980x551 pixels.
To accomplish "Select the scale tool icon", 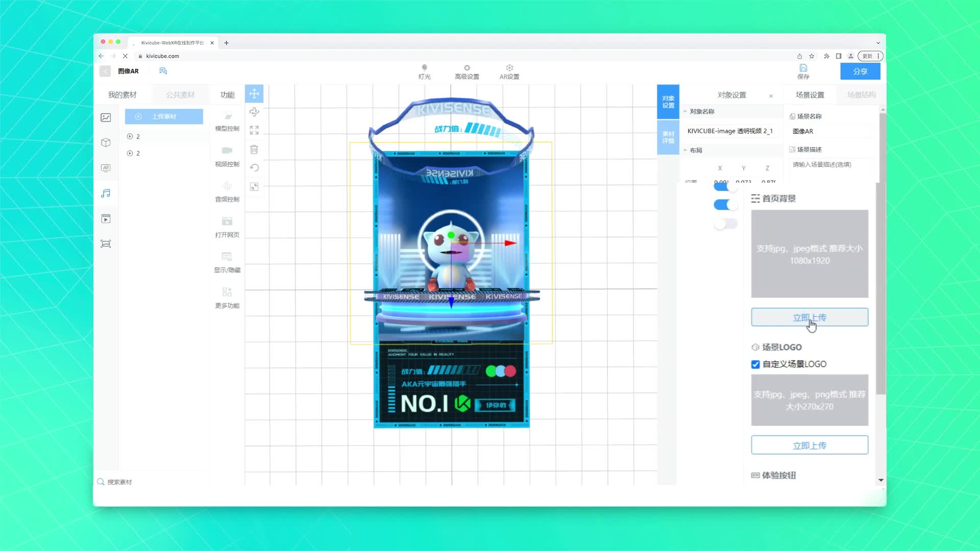I will click(254, 130).
